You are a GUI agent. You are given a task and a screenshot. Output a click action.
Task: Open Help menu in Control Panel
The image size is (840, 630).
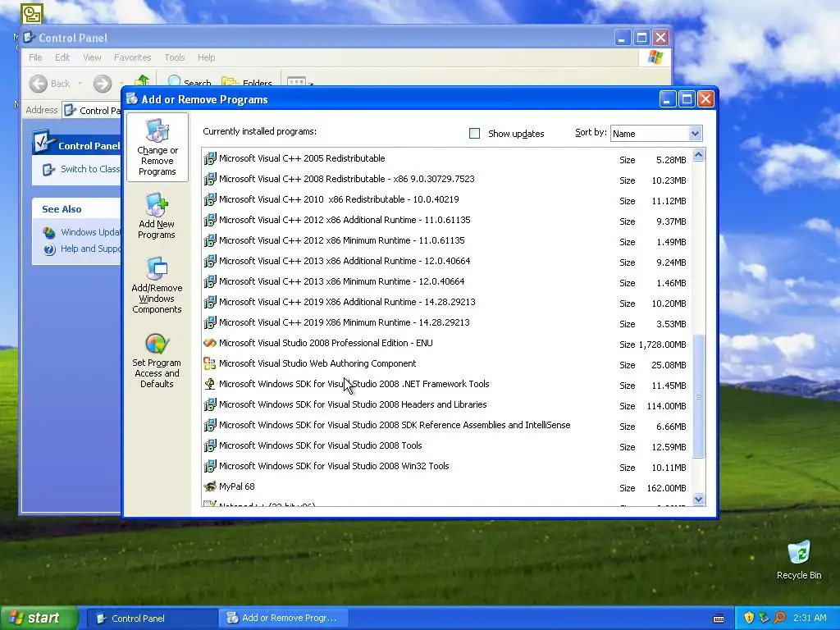206,57
